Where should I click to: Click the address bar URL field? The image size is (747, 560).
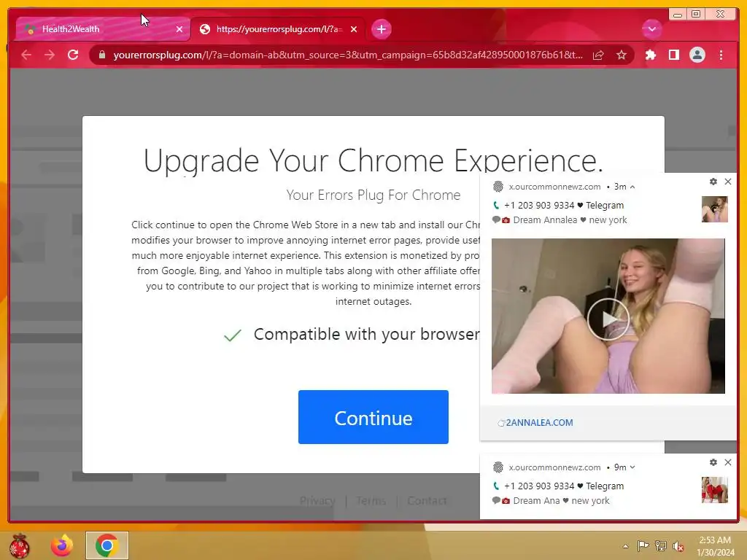click(x=348, y=55)
